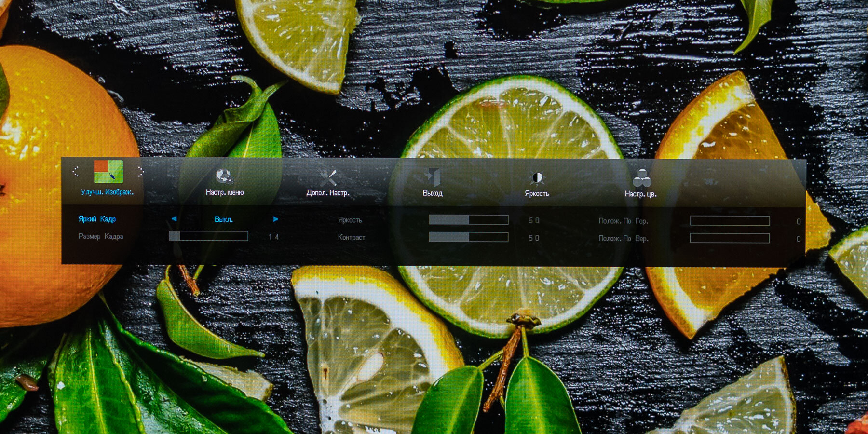
Task: Click the Яркость row value 50
Action: point(534,220)
